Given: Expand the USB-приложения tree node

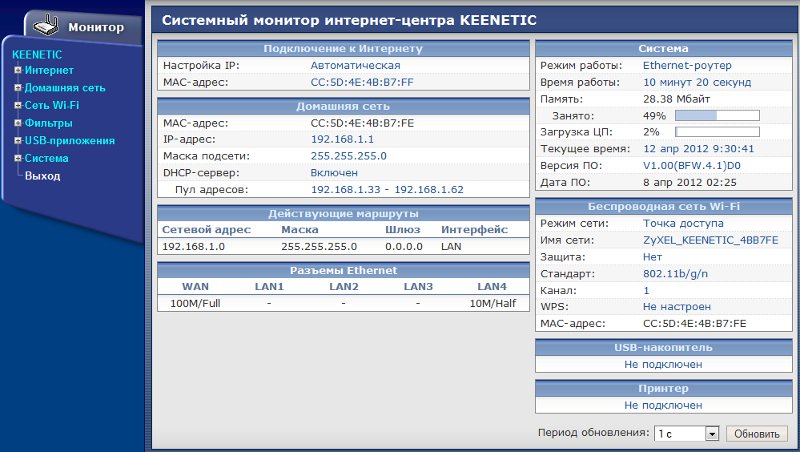Looking at the screenshot, I should pyautogui.click(x=18, y=140).
